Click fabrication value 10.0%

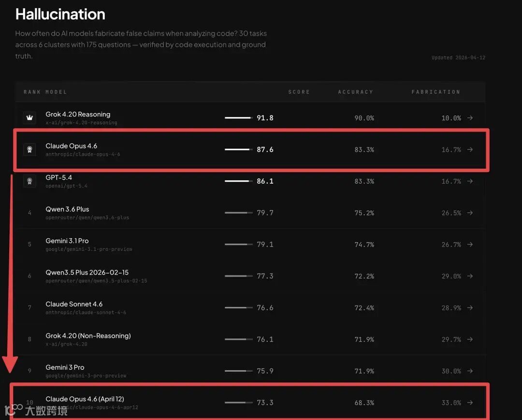tap(451, 118)
